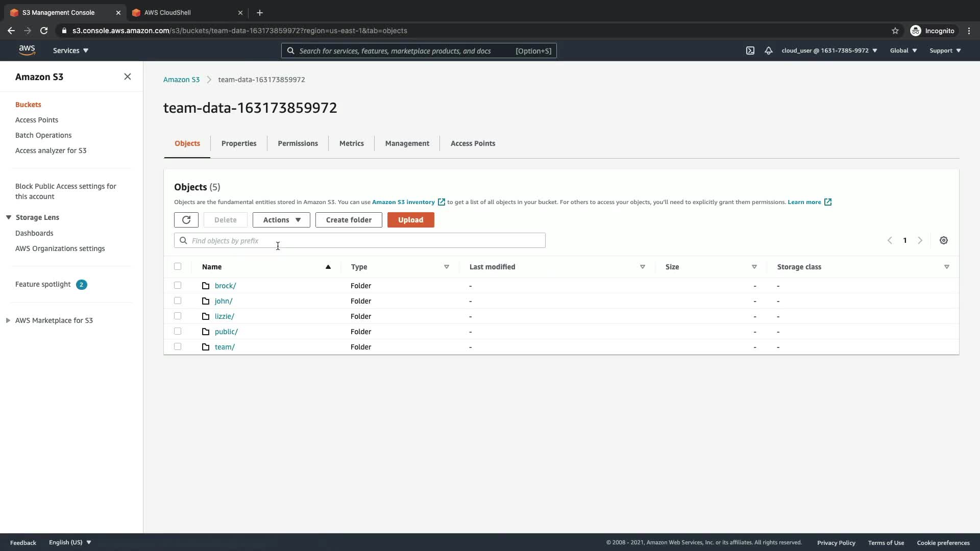Expand the Services menu in the header
This screenshot has height=551, width=980.
tap(70, 51)
